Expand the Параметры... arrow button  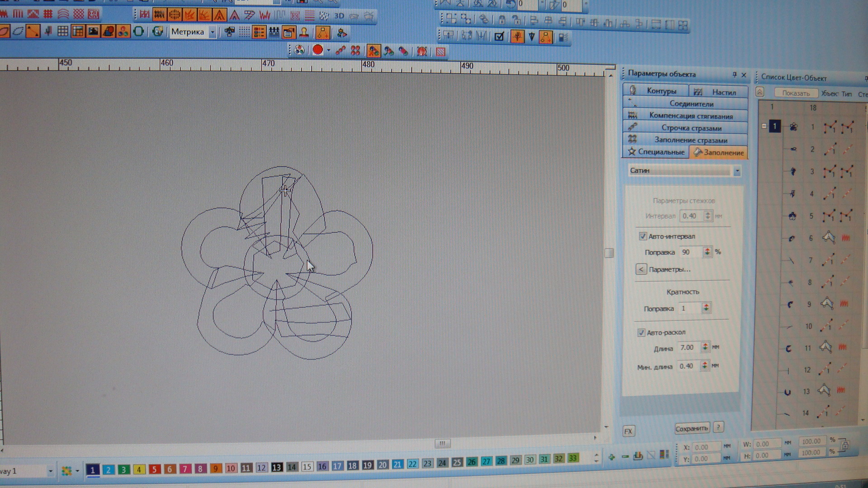click(x=641, y=269)
